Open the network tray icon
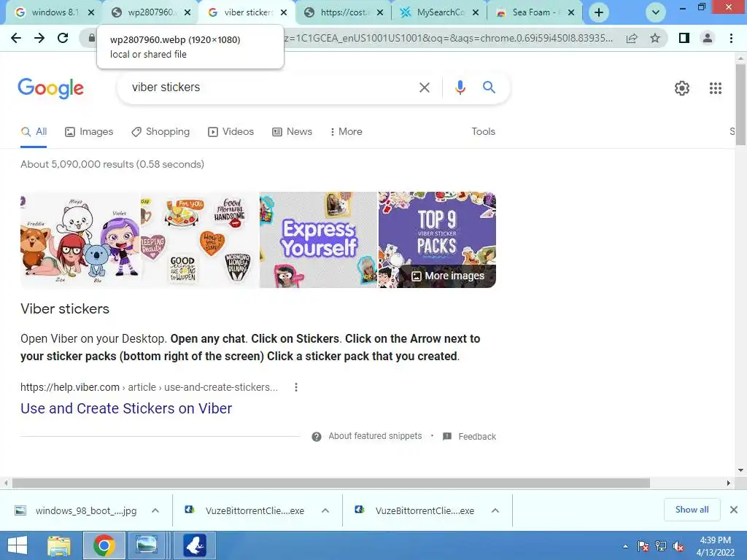Viewport: 747px width, 560px height. [x=661, y=546]
